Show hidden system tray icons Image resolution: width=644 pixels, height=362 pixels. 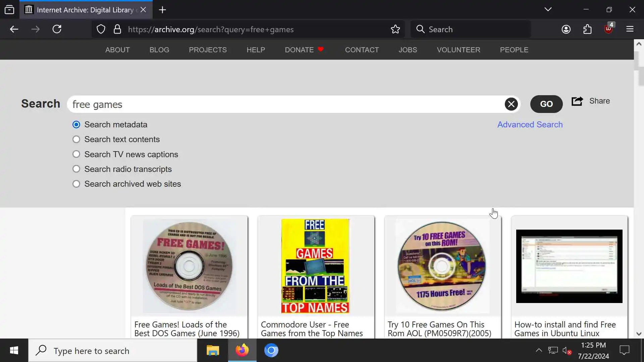pos(539,350)
